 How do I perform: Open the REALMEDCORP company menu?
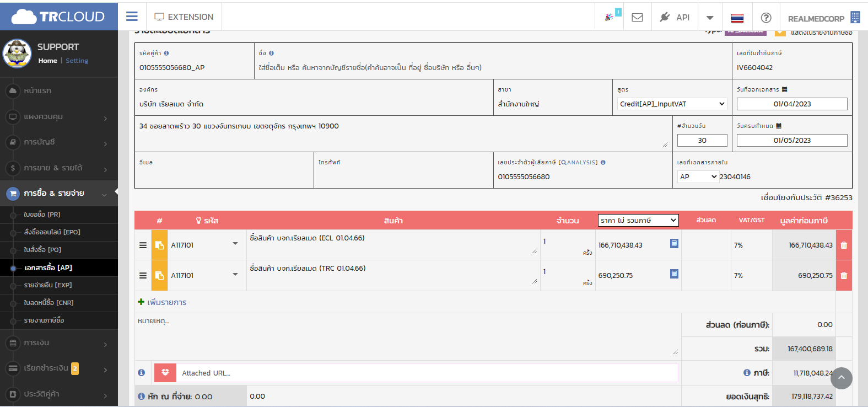[x=823, y=18]
